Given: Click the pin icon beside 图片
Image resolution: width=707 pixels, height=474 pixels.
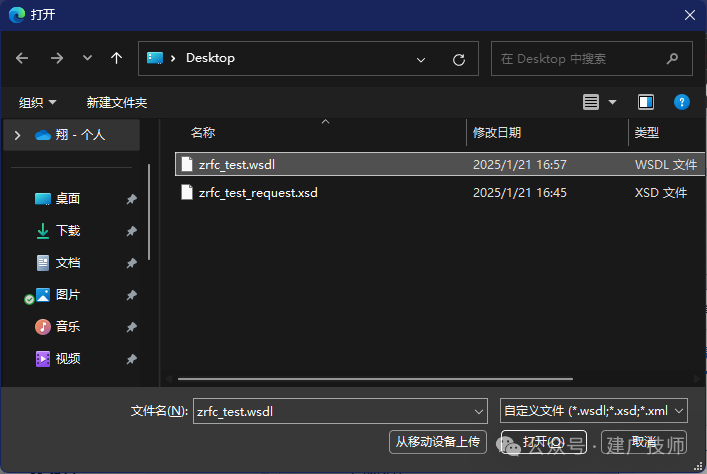Looking at the screenshot, I should [x=131, y=295].
